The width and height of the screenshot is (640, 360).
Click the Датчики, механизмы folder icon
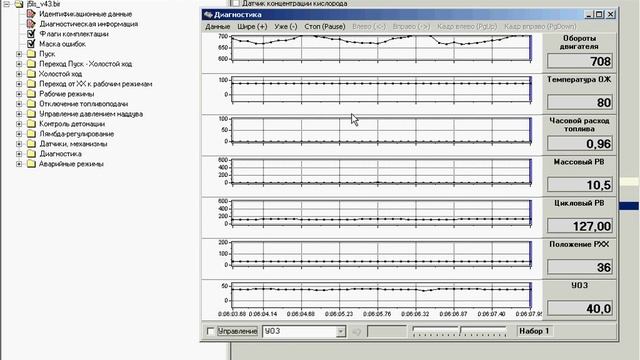click(31, 144)
